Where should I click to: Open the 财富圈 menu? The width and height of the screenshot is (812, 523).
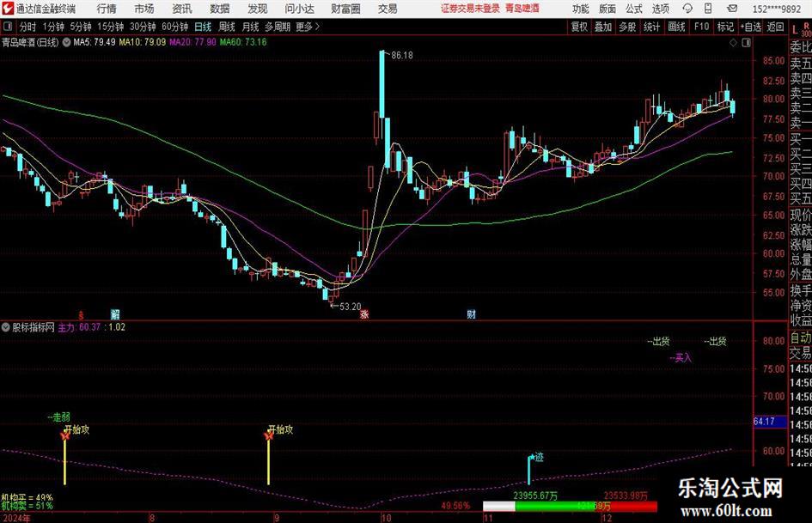tap(345, 9)
